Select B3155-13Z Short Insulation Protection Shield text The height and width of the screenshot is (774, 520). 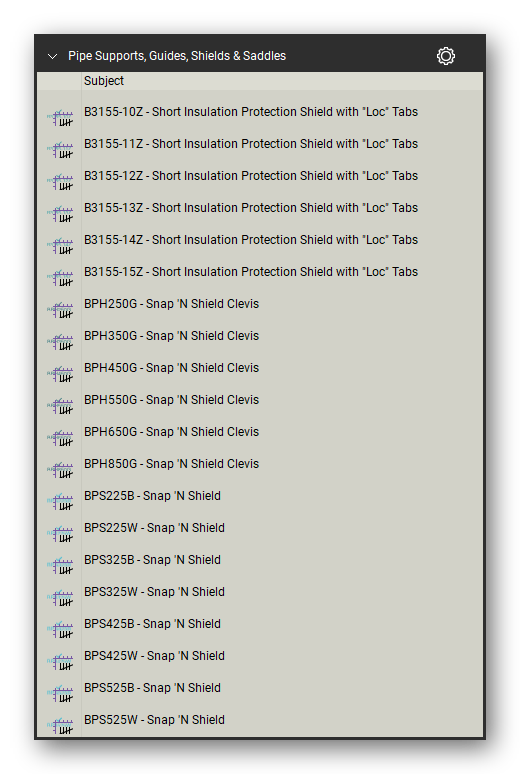pyautogui.click(x=251, y=208)
